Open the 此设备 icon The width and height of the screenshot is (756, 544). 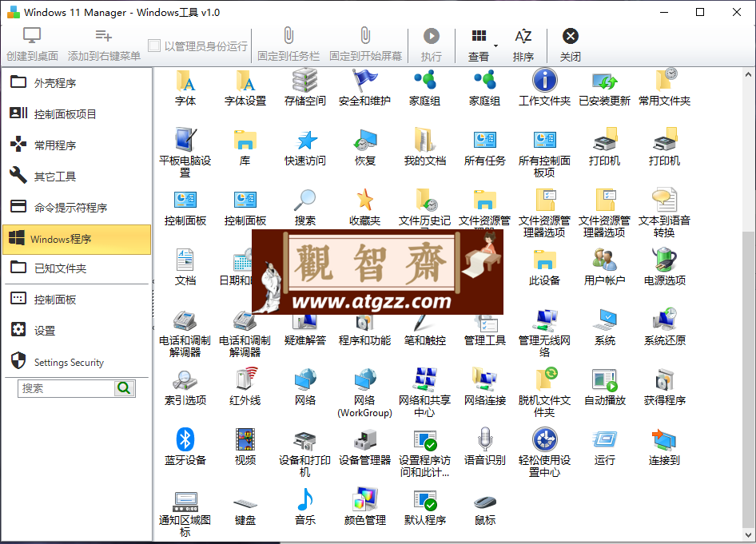[544, 267]
